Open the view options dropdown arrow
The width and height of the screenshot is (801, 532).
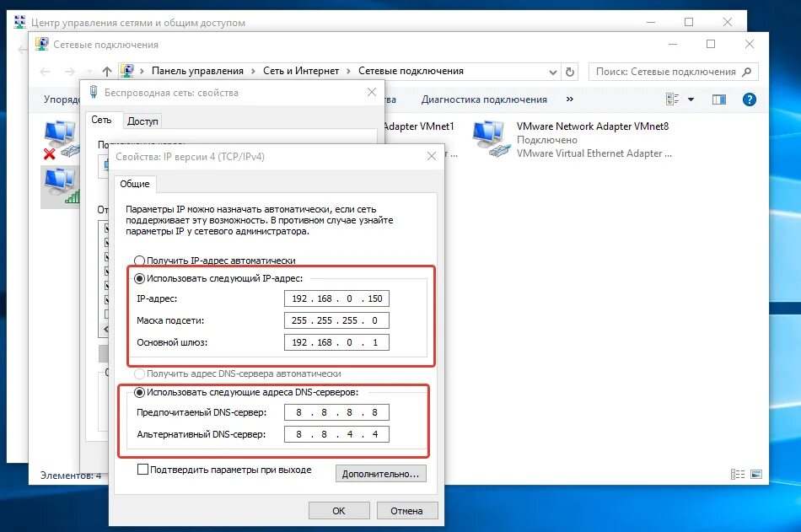tap(691, 99)
